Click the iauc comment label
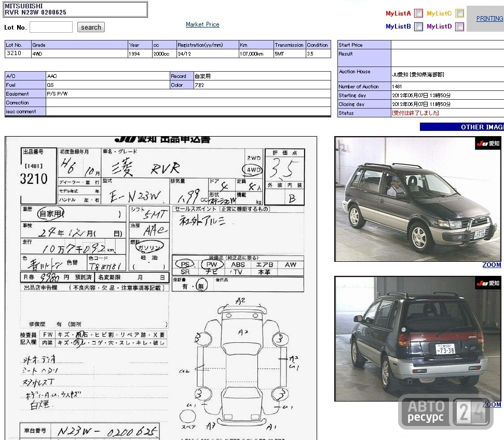The width and height of the screenshot is (504, 440). [x=25, y=111]
